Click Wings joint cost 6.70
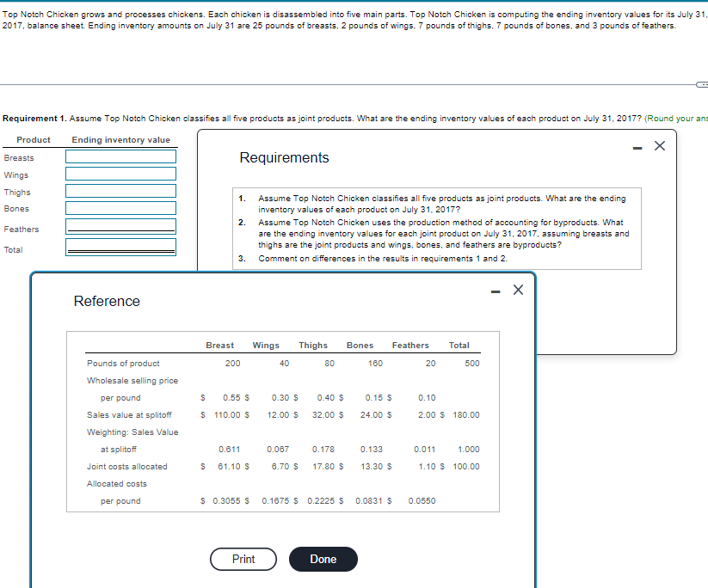 pyautogui.click(x=280, y=466)
